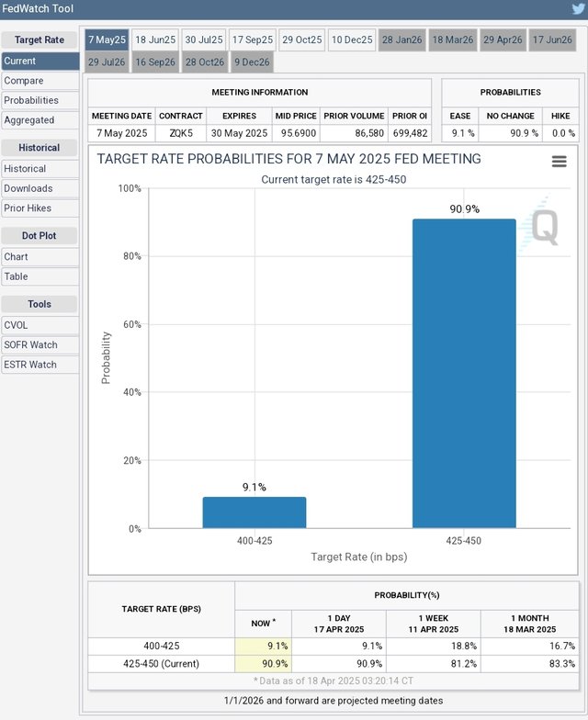Click the 9.1% label above bar
Viewport: 588px width, 720px height.
pyautogui.click(x=254, y=487)
